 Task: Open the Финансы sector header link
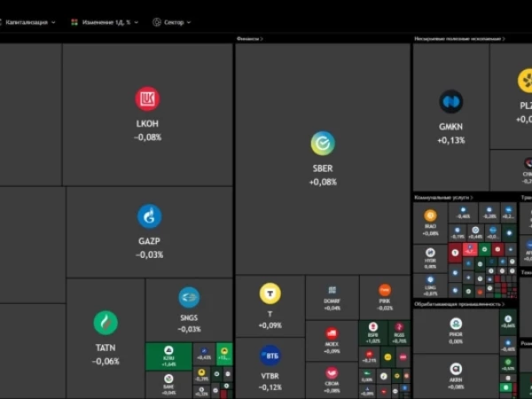point(250,39)
